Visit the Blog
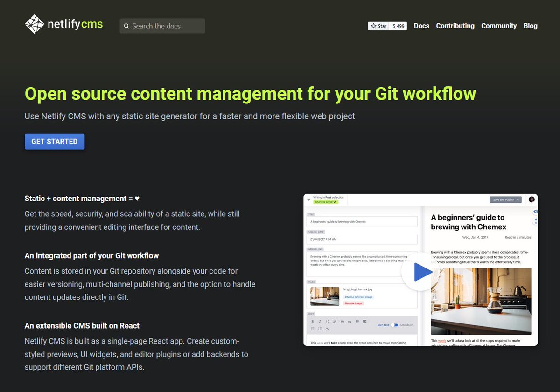The width and height of the screenshot is (560, 392). pos(531,26)
